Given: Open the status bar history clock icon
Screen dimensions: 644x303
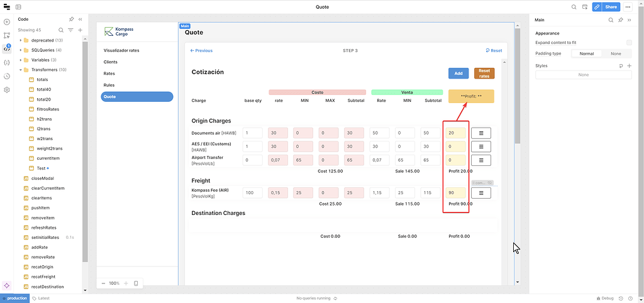Looking at the screenshot, I should [621, 299].
